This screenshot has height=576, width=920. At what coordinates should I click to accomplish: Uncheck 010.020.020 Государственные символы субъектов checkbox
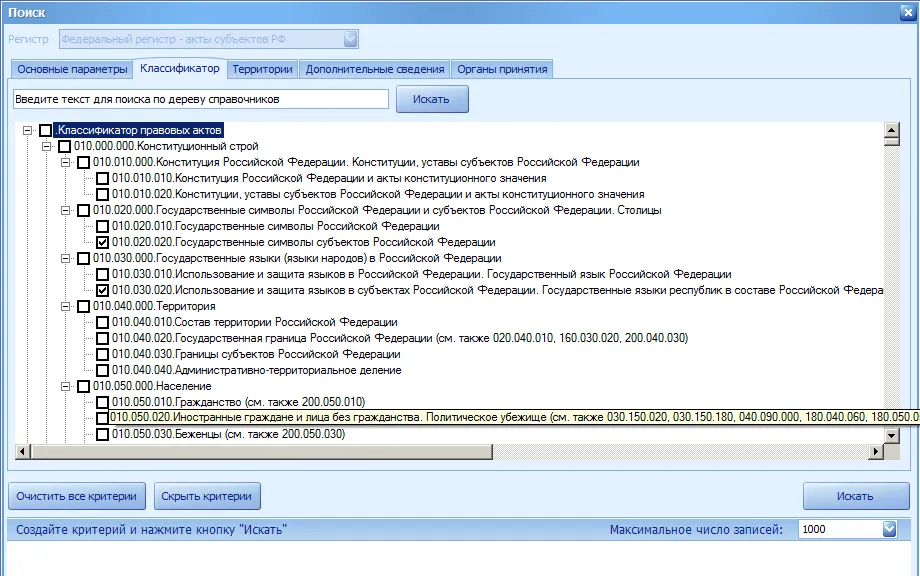click(103, 242)
